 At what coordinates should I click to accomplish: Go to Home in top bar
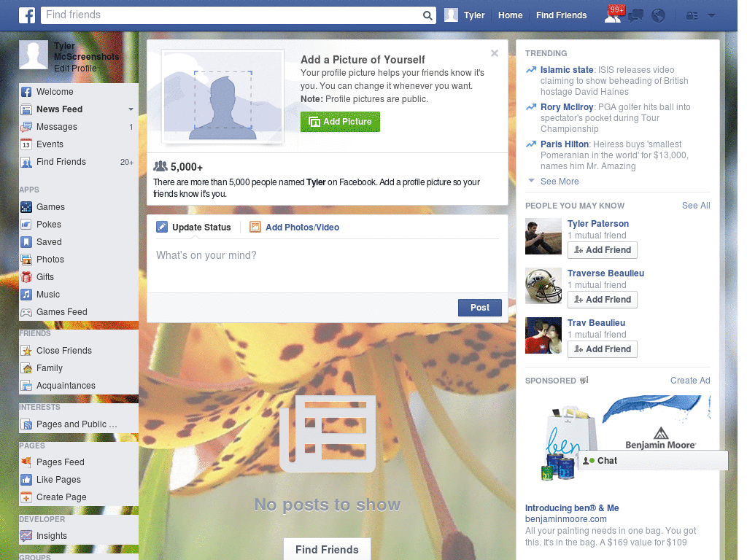510,15
